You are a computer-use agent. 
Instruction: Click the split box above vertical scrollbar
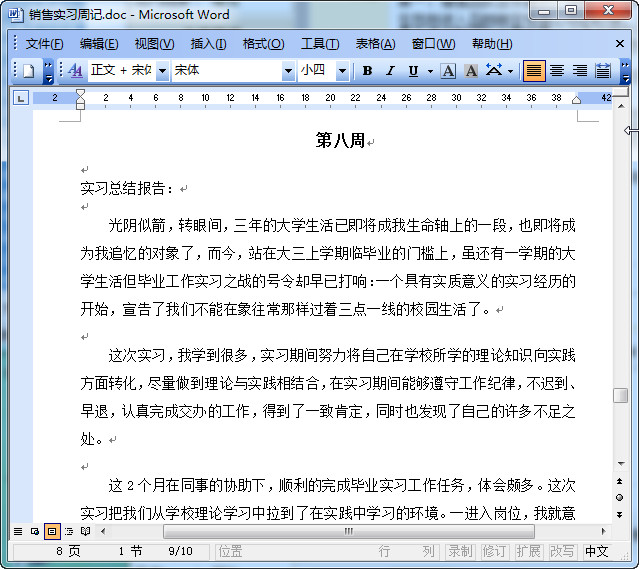621,93
